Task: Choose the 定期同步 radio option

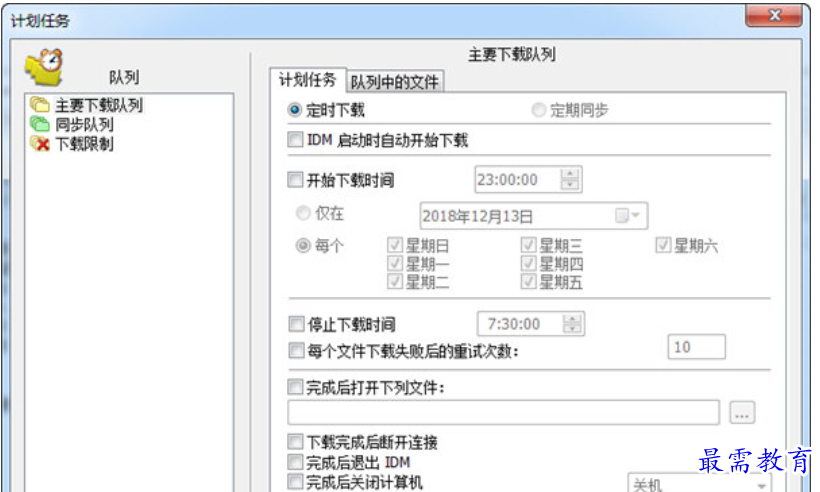Action: (x=539, y=110)
